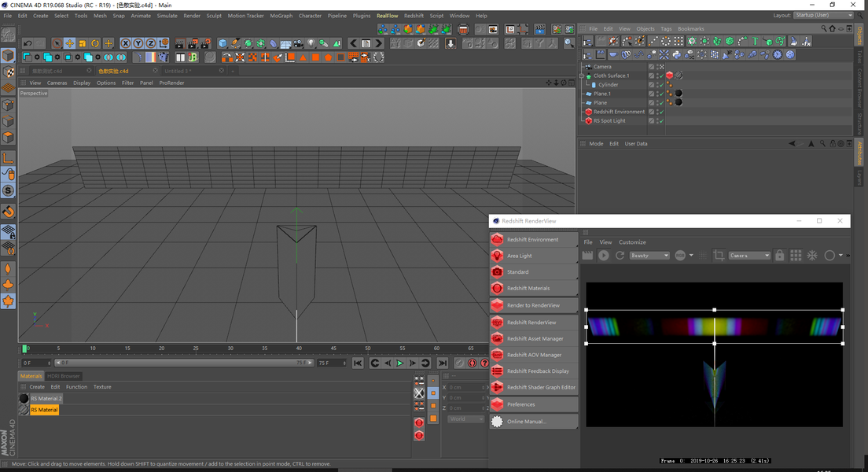Viewport: 868px width, 472px height.
Task: Open the Camera dropdown in RenderView
Action: tap(749, 256)
